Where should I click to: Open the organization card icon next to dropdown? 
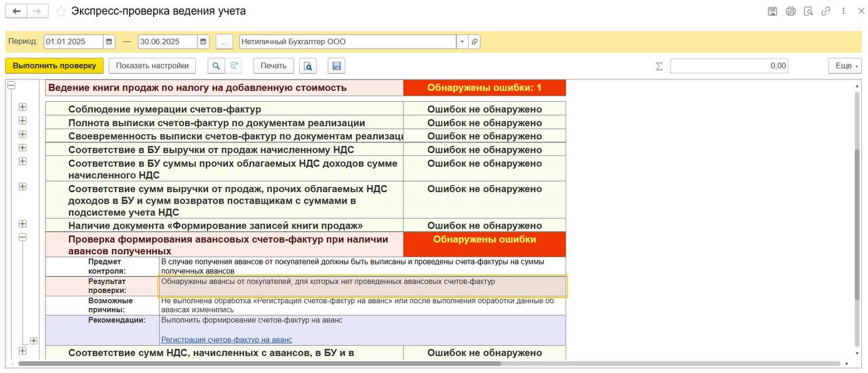click(474, 41)
